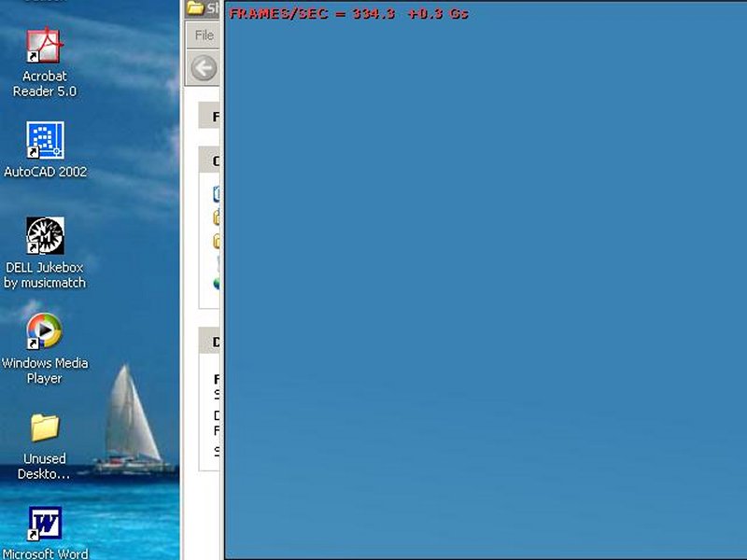Open File menu in Explorer window

[204, 35]
